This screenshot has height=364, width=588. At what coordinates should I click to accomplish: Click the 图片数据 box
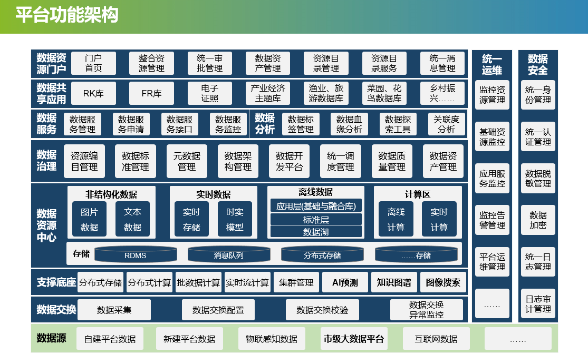[89, 219]
